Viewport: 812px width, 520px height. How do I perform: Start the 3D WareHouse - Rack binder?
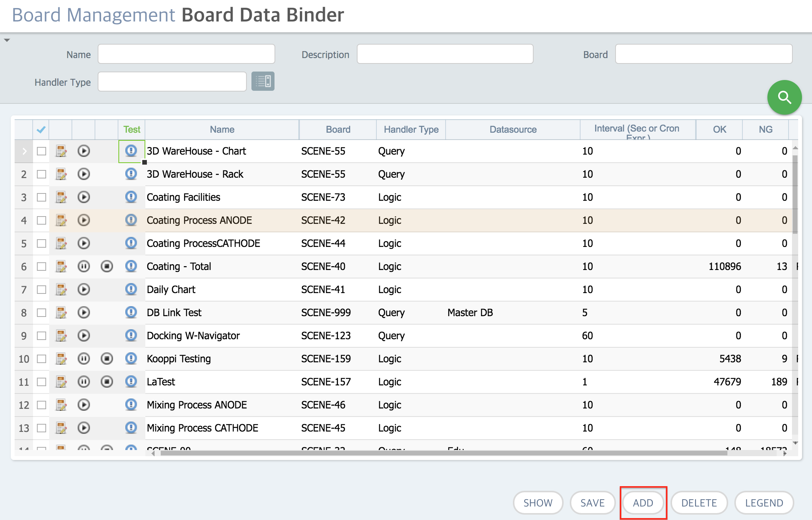[84, 174]
